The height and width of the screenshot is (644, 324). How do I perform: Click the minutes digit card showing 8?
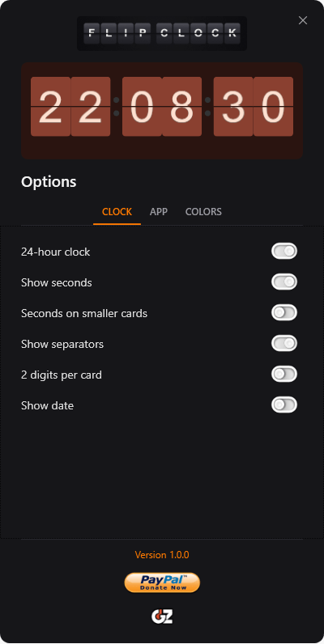[x=182, y=106]
